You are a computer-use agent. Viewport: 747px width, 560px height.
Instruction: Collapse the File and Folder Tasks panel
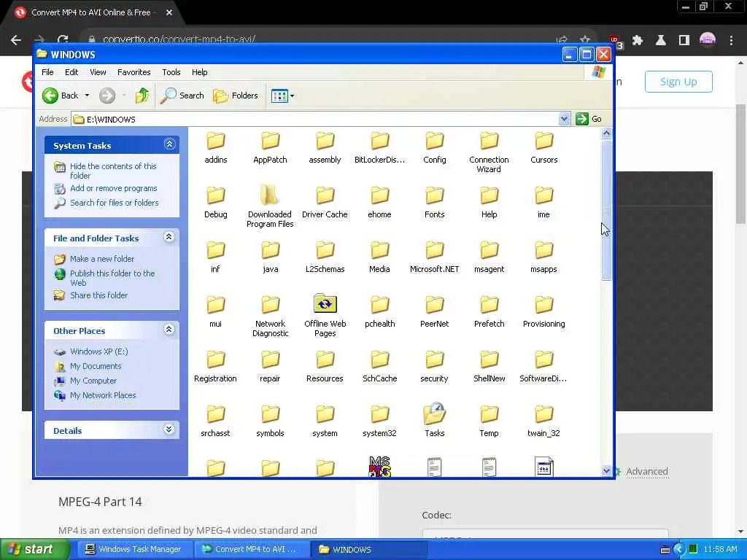click(x=169, y=237)
